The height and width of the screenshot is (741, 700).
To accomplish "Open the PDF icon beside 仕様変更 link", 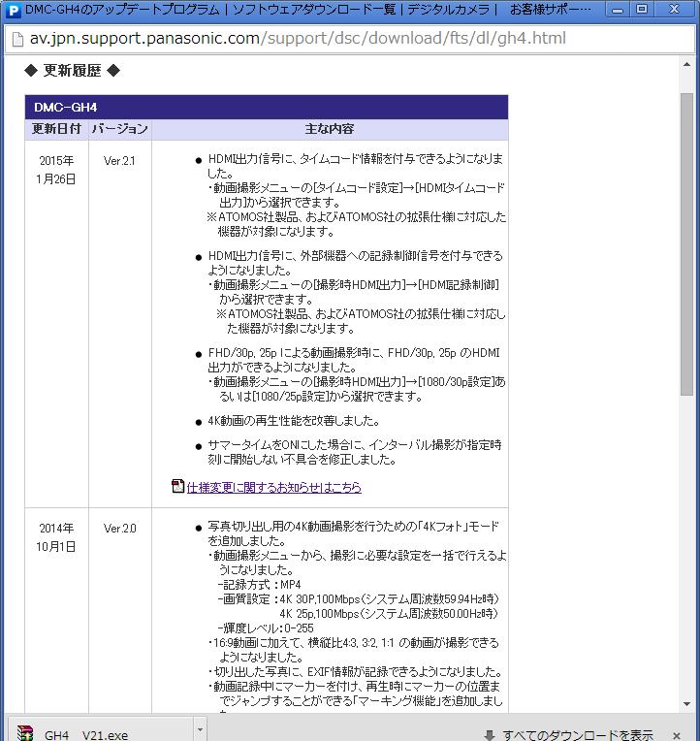I will (x=177, y=486).
